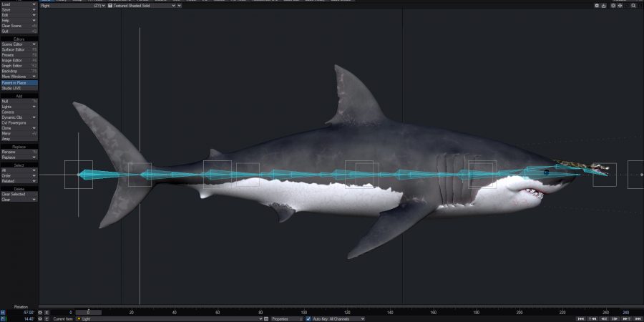Viewport: 644px width, 322px height.
Task: Click the timeline frame slider handle
Action: (88, 312)
